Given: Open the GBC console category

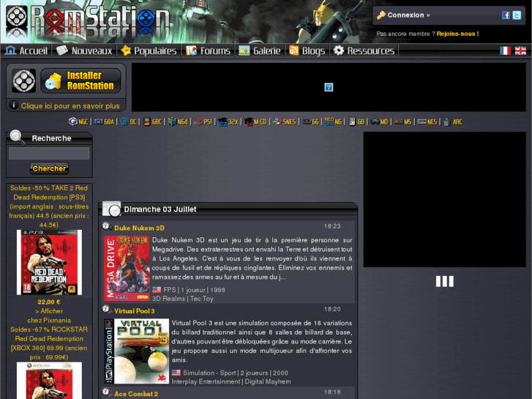Looking at the screenshot, I should (152, 122).
